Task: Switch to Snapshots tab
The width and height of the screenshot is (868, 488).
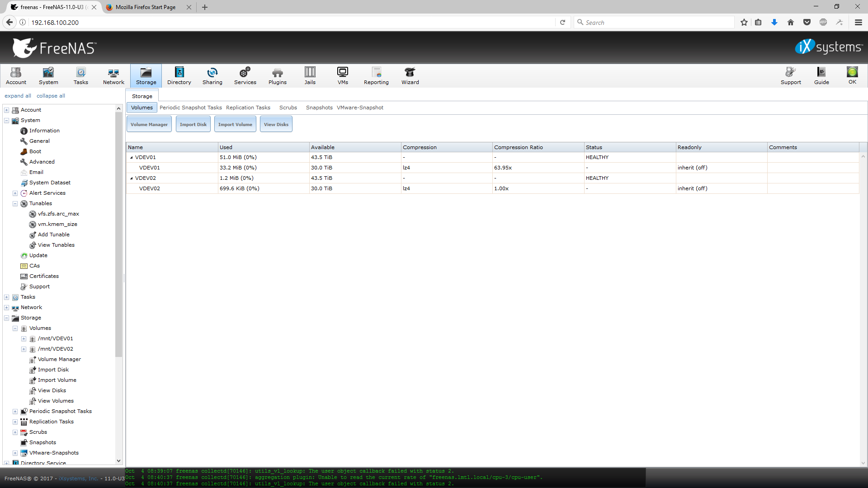Action: tap(319, 108)
